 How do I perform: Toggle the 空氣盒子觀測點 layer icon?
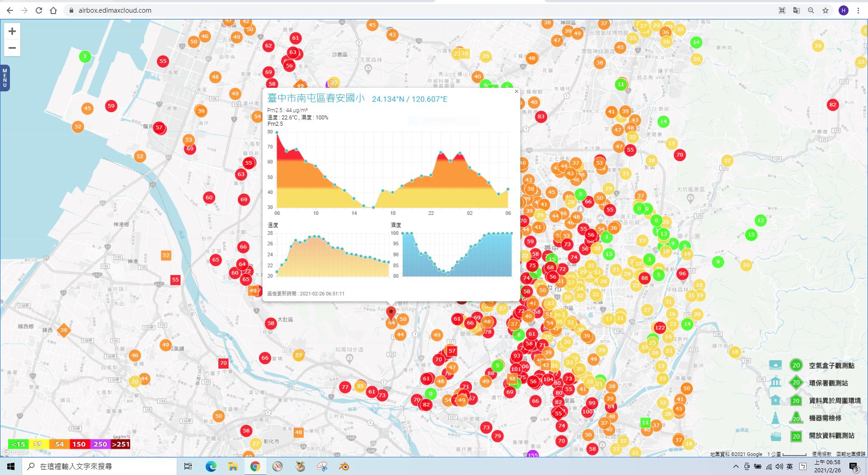775,365
